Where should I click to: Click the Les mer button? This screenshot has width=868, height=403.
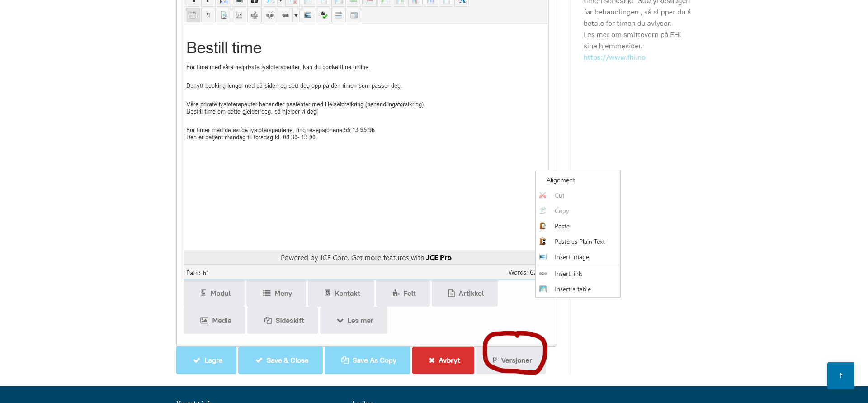(354, 320)
